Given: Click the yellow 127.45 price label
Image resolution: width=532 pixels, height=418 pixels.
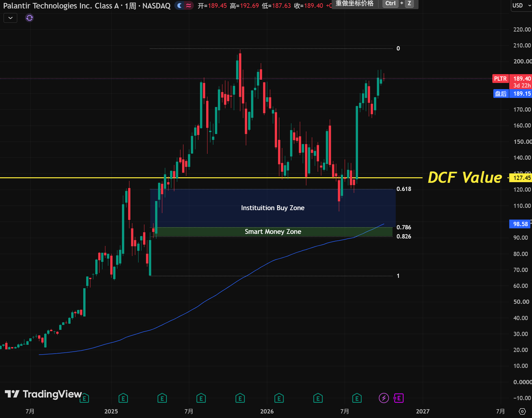Looking at the screenshot, I should point(520,178).
